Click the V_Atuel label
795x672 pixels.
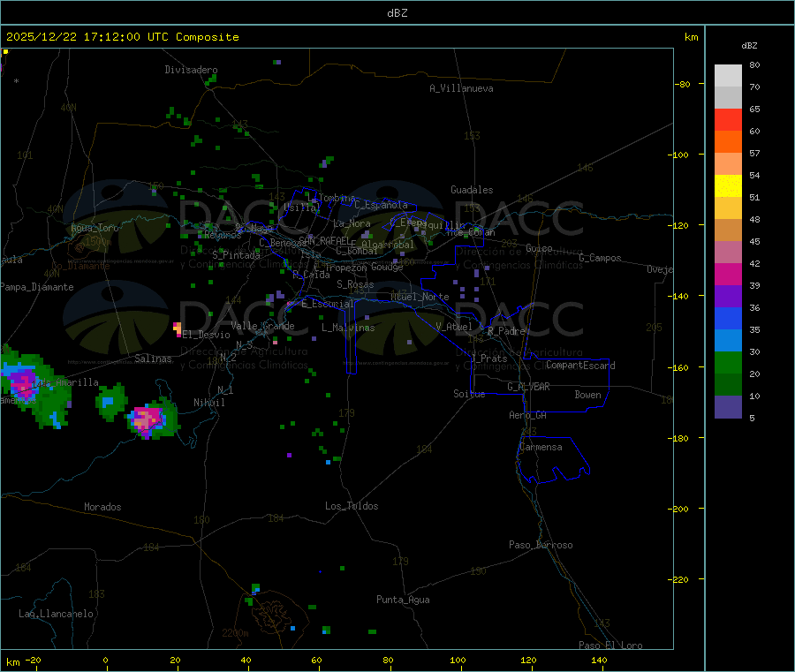pyautogui.click(x=454, y=327)
